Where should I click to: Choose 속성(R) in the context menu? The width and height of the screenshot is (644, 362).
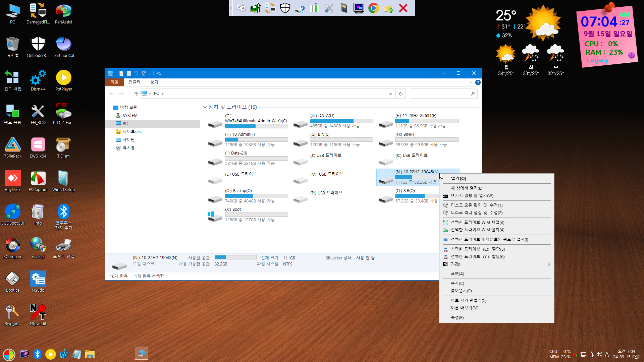pyautogui.click(x=496, y=317)
